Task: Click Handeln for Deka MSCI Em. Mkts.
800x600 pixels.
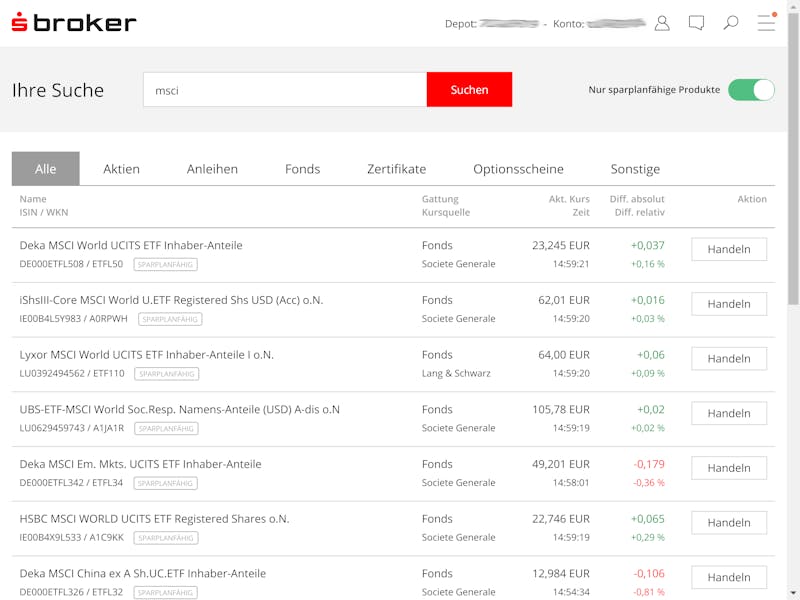Action: pos(729,468)
